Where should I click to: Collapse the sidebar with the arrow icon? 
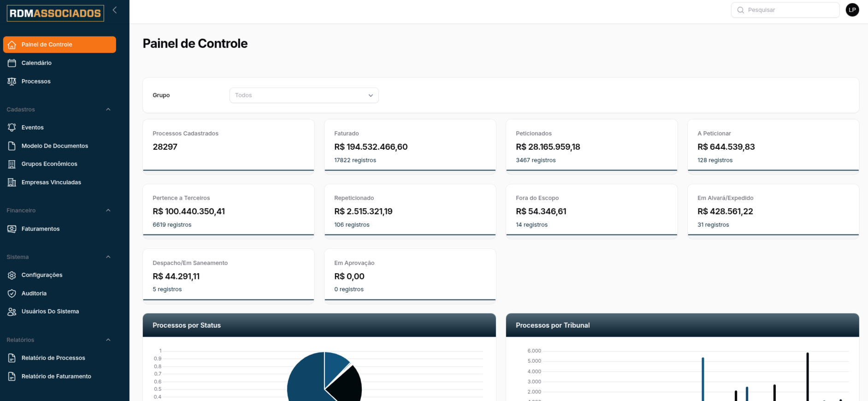pyautogui.click(x=115, y=10)
